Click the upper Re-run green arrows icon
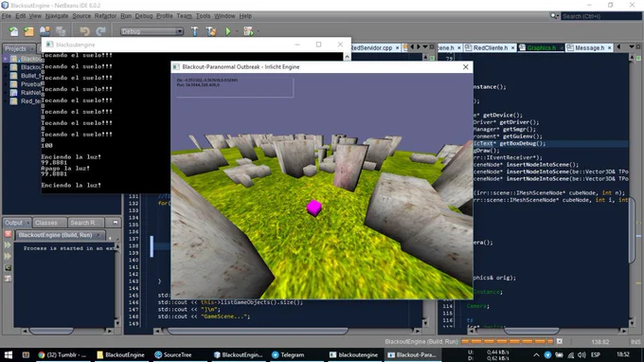 pyautogui.click(x=8, y=245)
